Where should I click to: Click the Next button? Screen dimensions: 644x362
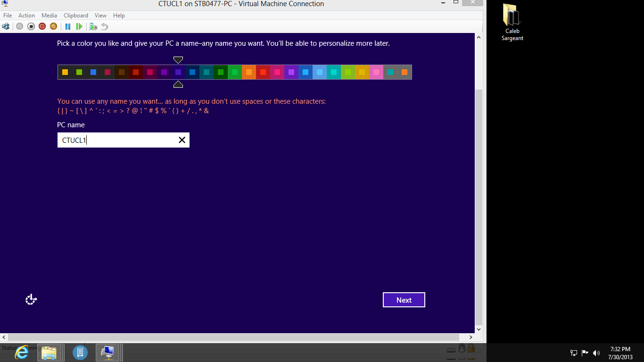[x=404, y=300]
